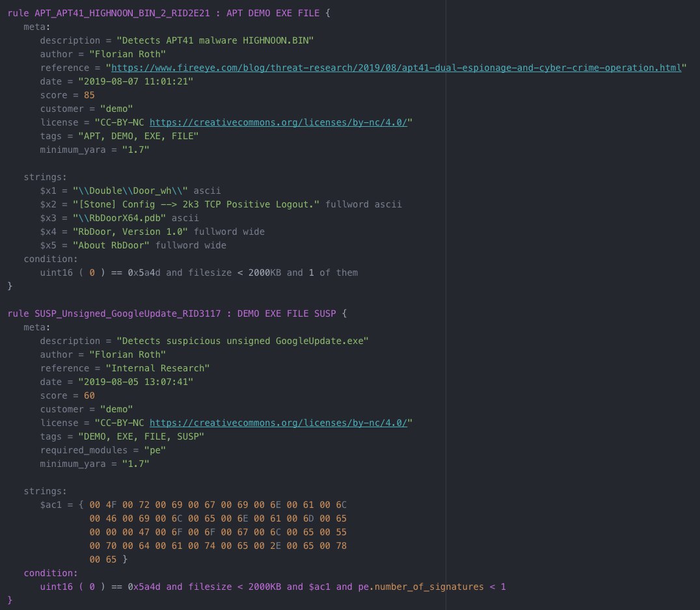Click tags string "DEMO, EXE, FILE, SUSP"
The width and height of the screenshot is (700, 610).
click(x=141, y=436)
